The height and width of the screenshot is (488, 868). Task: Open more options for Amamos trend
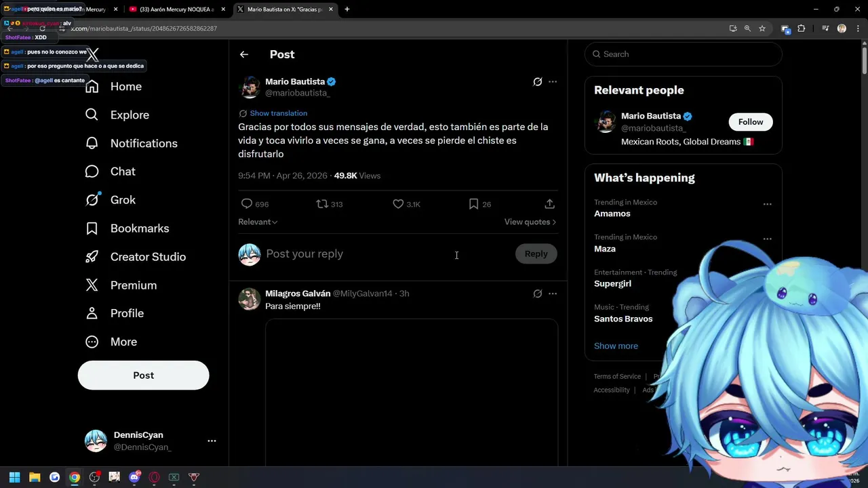click(767, 204)
